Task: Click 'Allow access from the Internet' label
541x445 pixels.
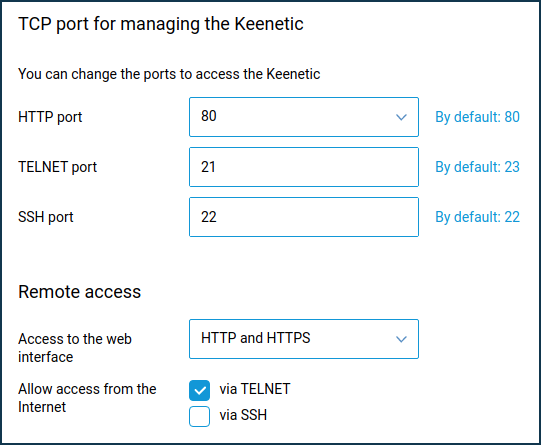Action: pyautogui.click(x=87, y=398)
